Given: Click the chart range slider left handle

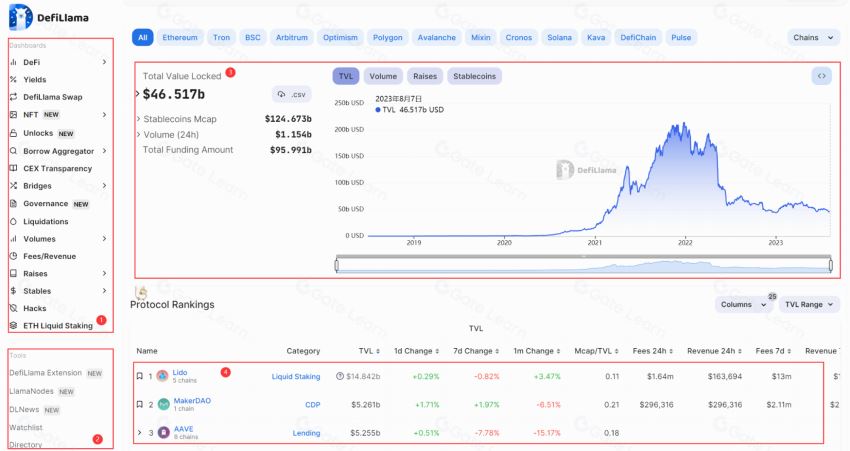Looking at the screenshot, I should click(x=337, y=266).
